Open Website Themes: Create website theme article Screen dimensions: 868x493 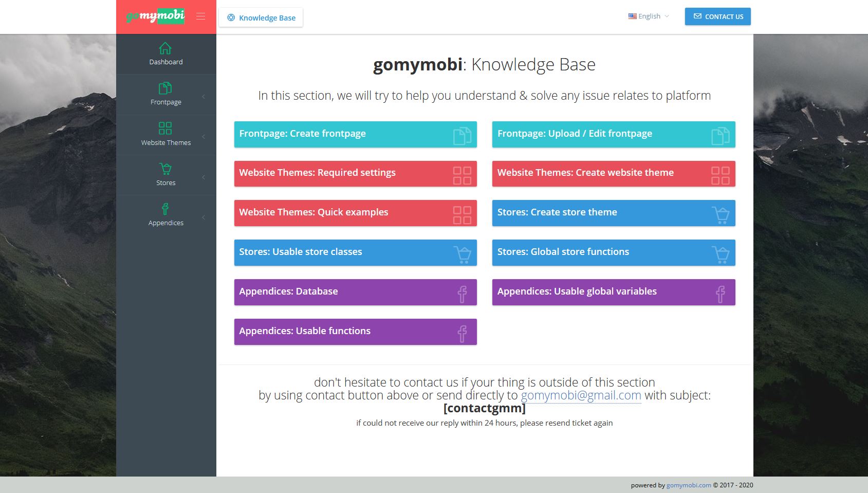pyautogui.click(x=614, y=174)
